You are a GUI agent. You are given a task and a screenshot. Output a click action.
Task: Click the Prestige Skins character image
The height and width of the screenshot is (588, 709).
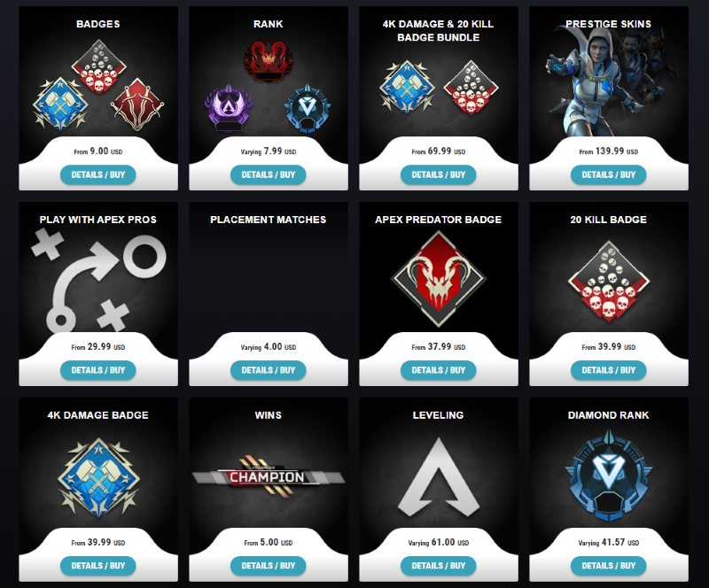coord(608,81)
